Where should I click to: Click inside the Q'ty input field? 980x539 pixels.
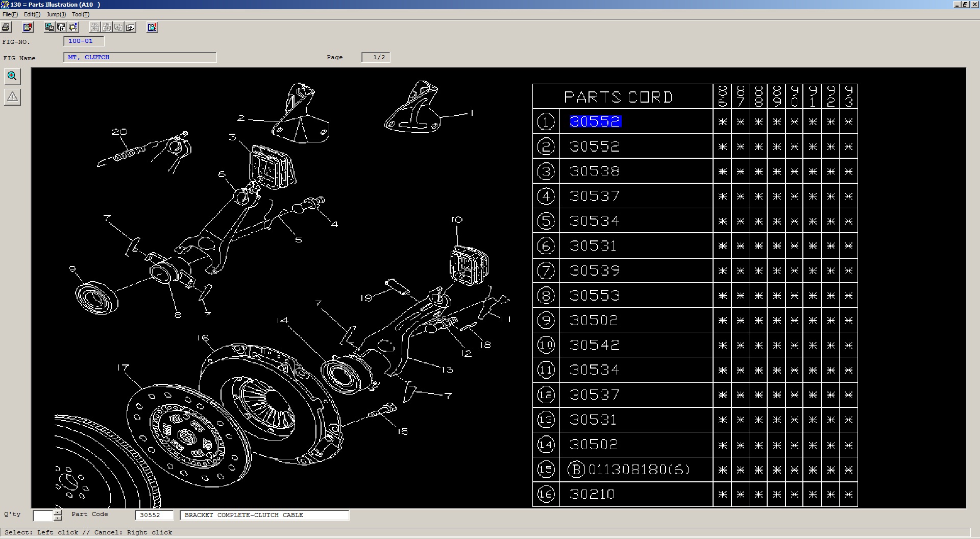(43, 516)
